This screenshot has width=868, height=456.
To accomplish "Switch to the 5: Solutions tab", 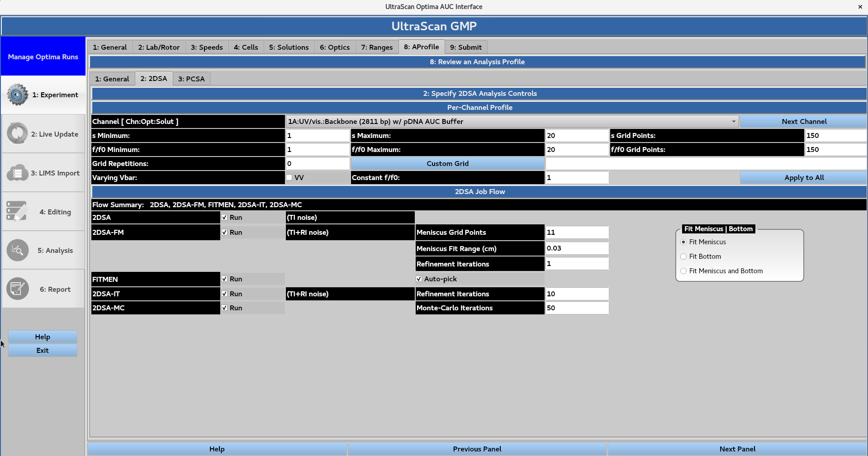I will tap(289, 47).
